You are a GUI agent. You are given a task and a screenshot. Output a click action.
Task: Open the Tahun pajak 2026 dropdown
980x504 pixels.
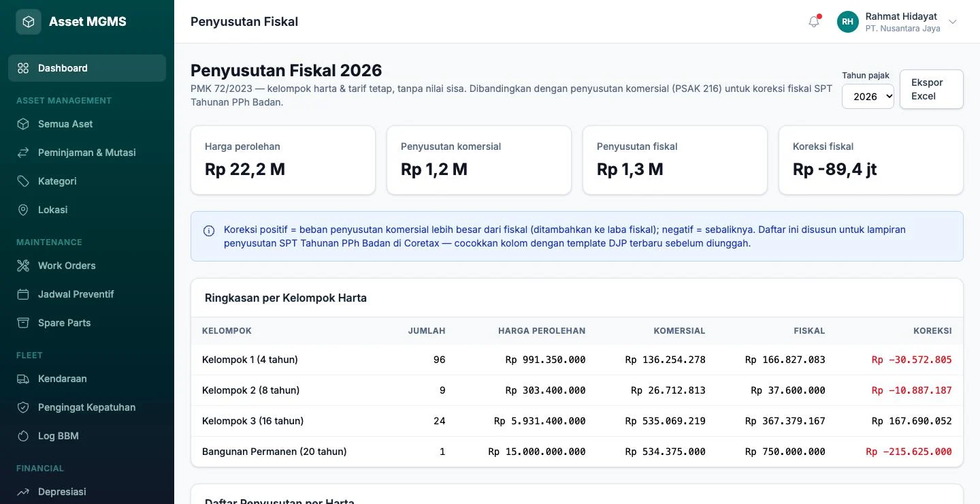(x=868, y=97)
